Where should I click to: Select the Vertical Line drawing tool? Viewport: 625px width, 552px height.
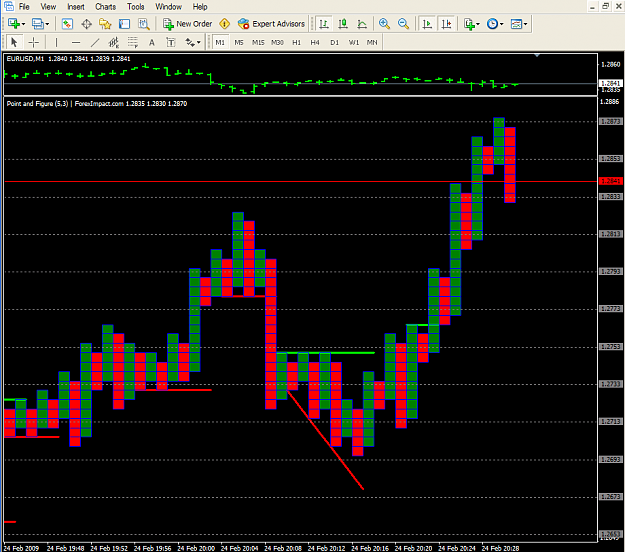56,42
